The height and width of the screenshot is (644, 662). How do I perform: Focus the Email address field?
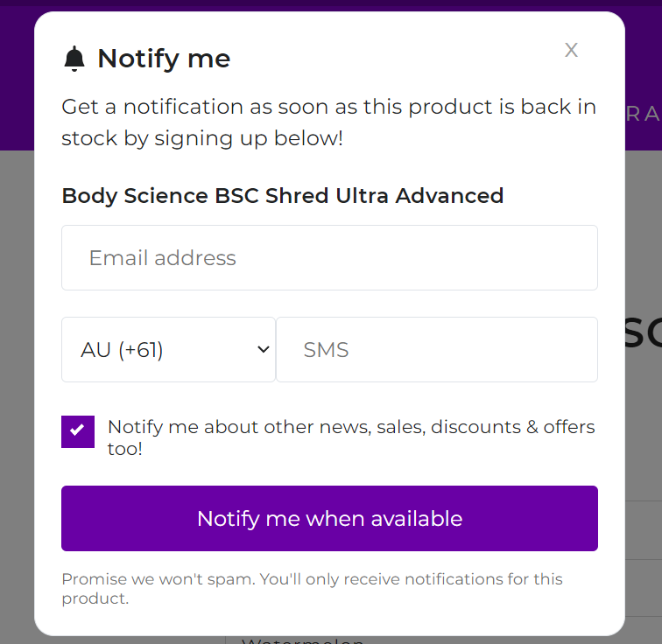(x=329, y=257)
